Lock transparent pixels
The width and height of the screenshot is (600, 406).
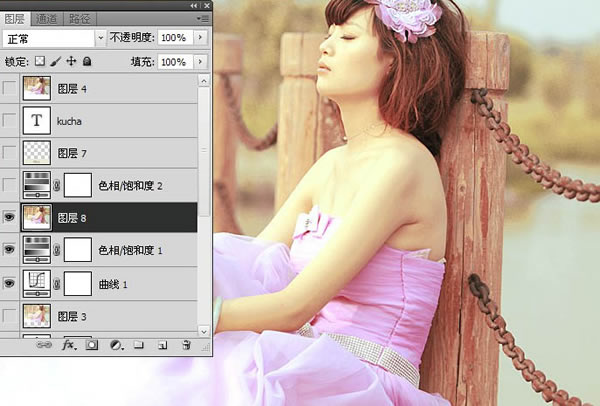click(39, 61)
